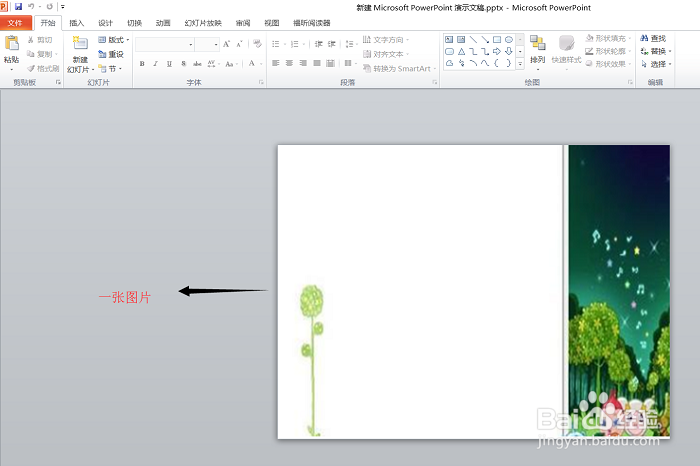The width and height of the screenshot is (700, 466).
Task: Click the Columns icon in paragraph group
Action: click(x=350, y=63)
